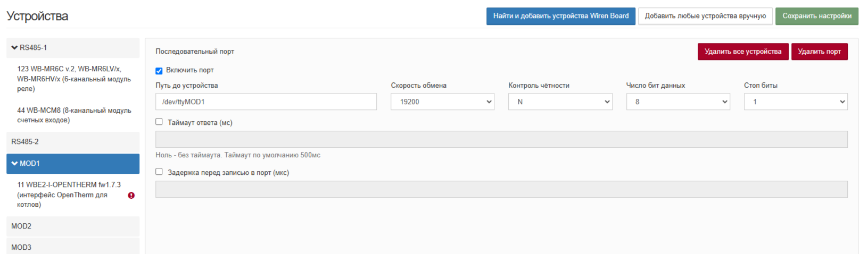868x254 pixels.
Task: Select the MOD3 port in sidebar
Action: (x=73, y=247)
